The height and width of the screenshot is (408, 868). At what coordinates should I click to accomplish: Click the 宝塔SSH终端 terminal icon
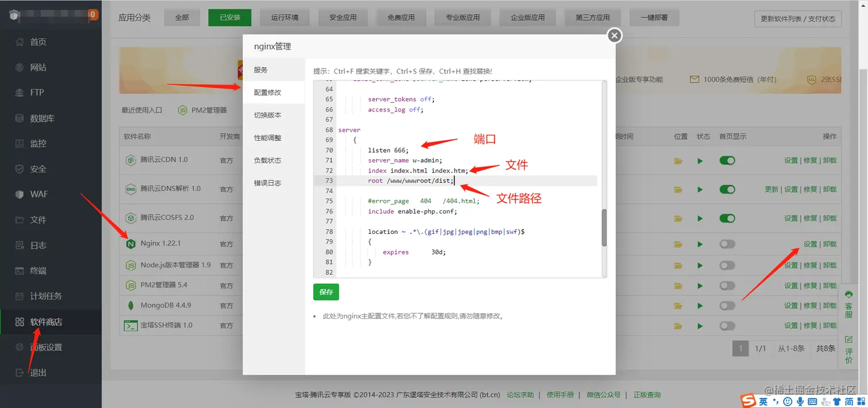click(x=131, y=325)
